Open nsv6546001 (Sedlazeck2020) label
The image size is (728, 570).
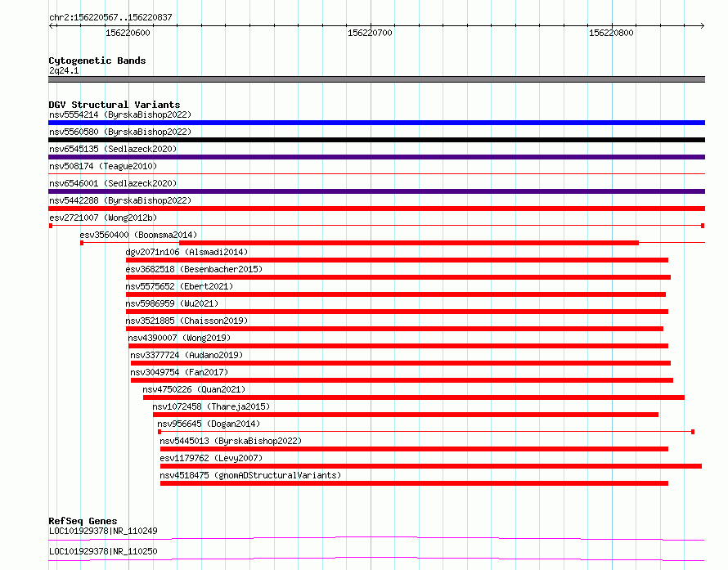click(x=113, y=183)
